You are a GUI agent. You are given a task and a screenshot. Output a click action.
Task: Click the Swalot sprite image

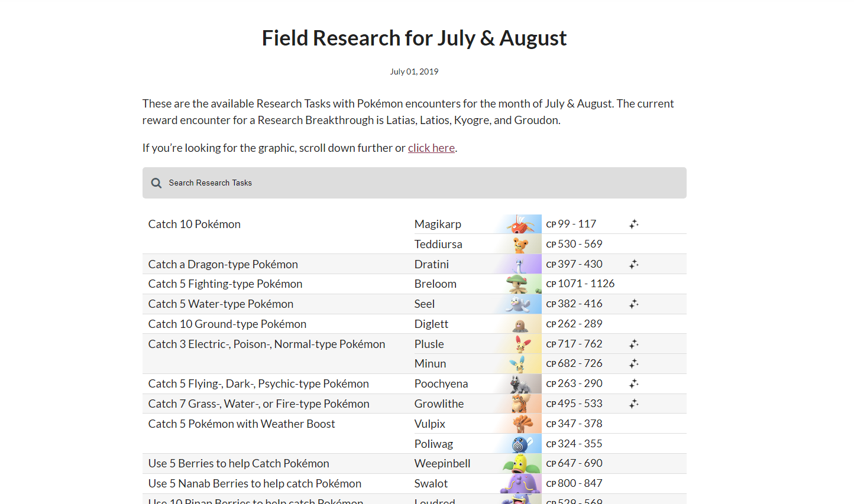tap(521, 483)
